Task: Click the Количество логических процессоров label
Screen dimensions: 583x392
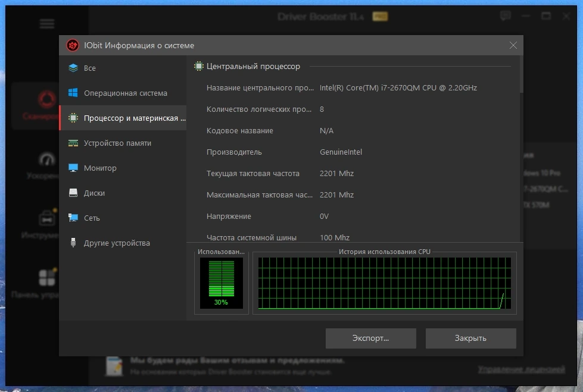Action: pyautogui.click(x=259, y=109)
